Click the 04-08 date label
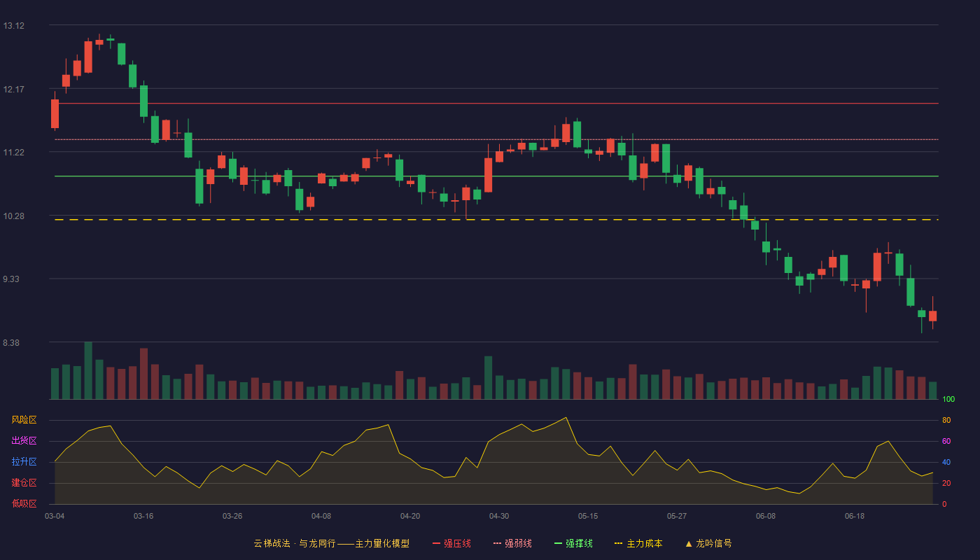The image size is (980, 560). click(321, 516)
